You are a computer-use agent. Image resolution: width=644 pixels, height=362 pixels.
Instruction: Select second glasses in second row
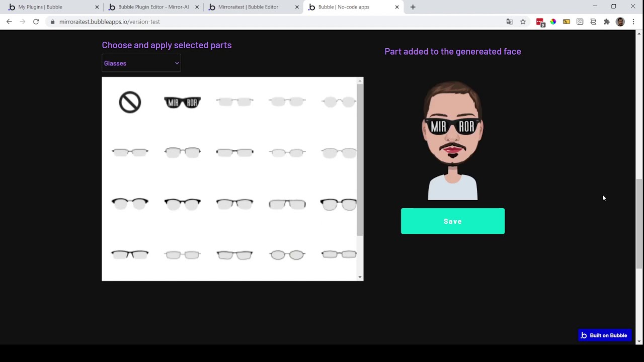pos(183,152)
